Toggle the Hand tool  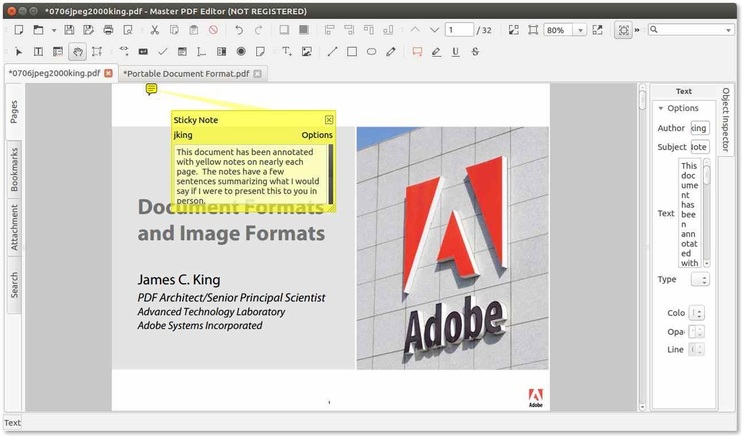pos(78,52)
